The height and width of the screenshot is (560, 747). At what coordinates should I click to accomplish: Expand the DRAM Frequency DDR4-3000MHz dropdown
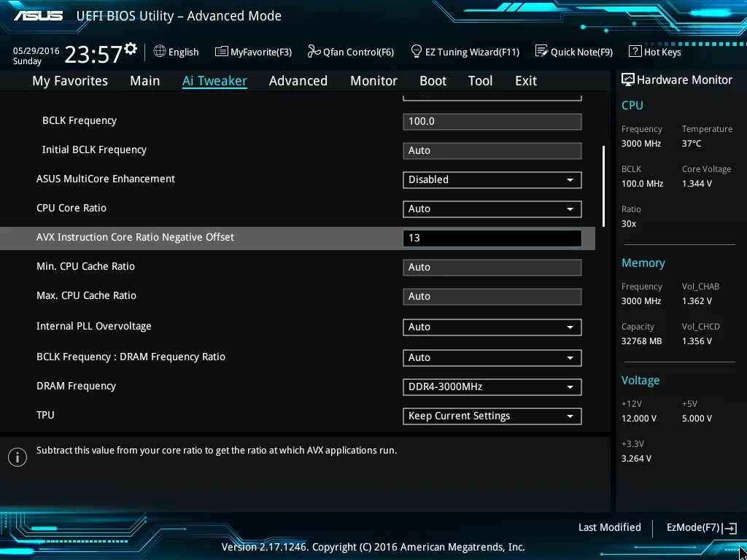(x=492, y=386)
